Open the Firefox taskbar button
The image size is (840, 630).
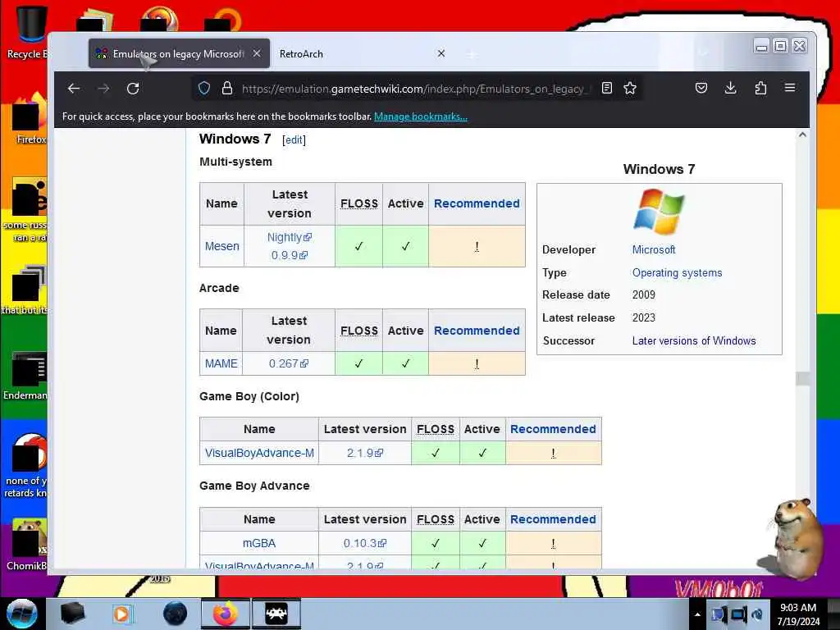tap(225, 614)
